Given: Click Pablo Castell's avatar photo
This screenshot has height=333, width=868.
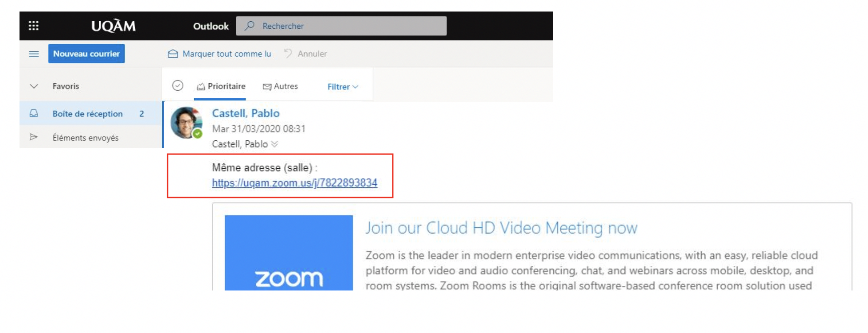Looking at the screenshot, I should (x=186, y=123).
